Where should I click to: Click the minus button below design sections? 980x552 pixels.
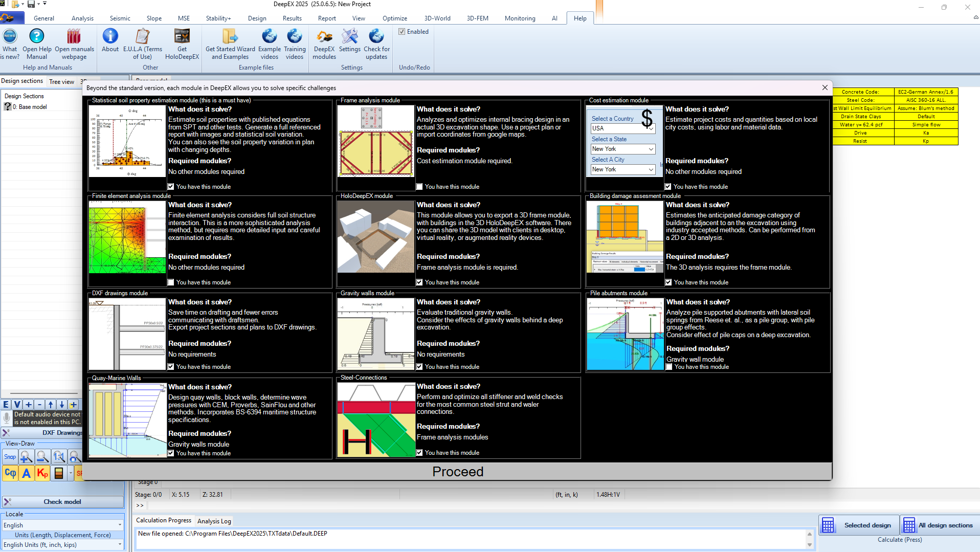39,404
